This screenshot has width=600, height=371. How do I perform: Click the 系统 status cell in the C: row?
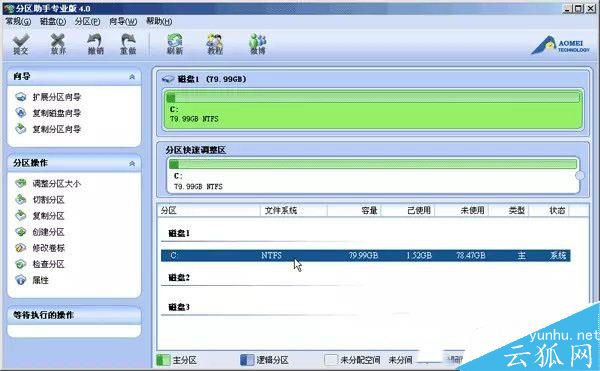click(x=558, y=255)
